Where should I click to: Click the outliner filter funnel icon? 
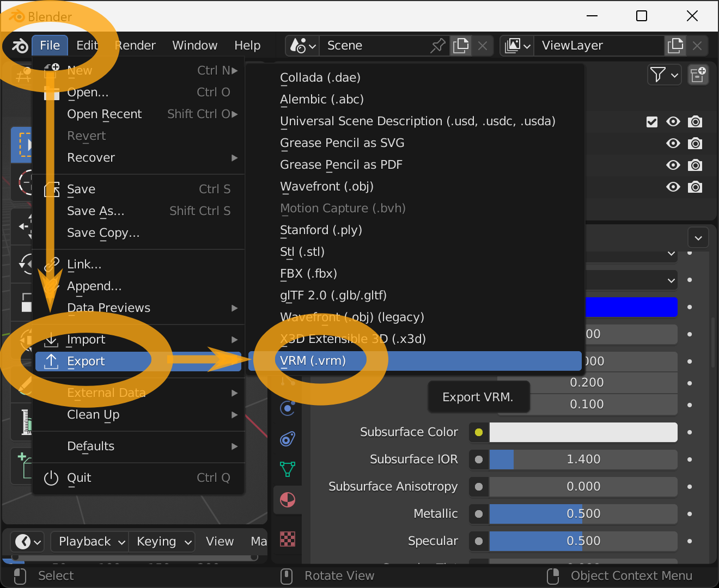665,75
